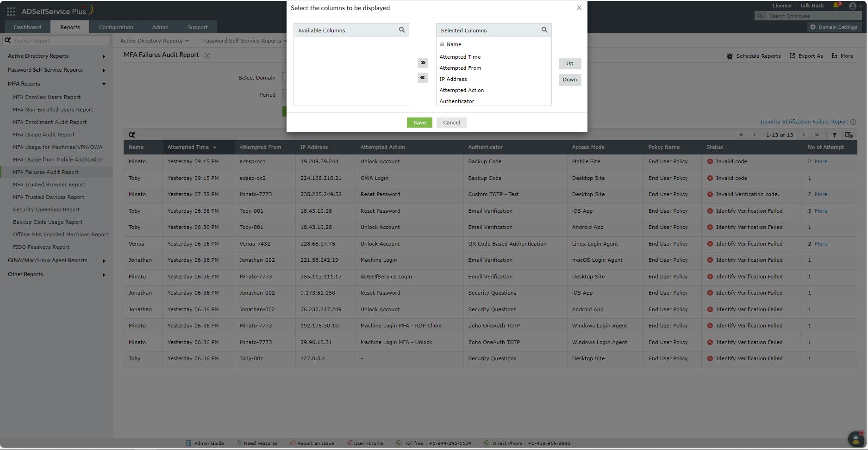Search within Available Columns list
This screenshot has width=868, height=450.
click(x=402, y=30)
